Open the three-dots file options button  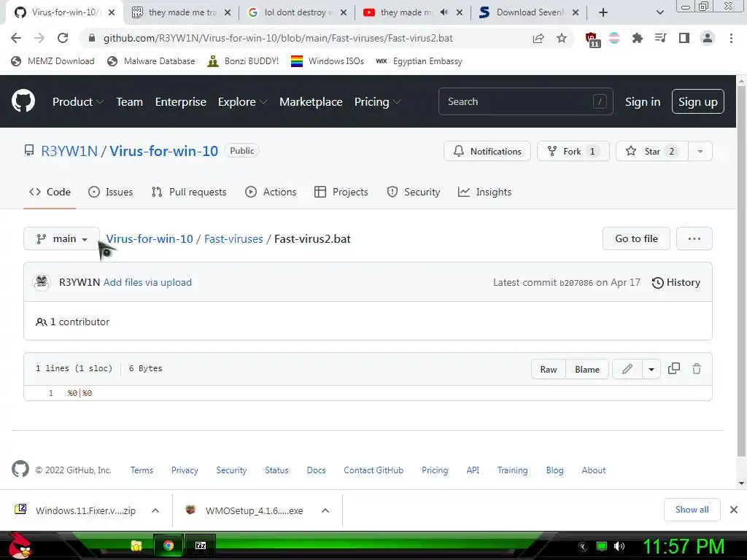(x=694, y=238)
